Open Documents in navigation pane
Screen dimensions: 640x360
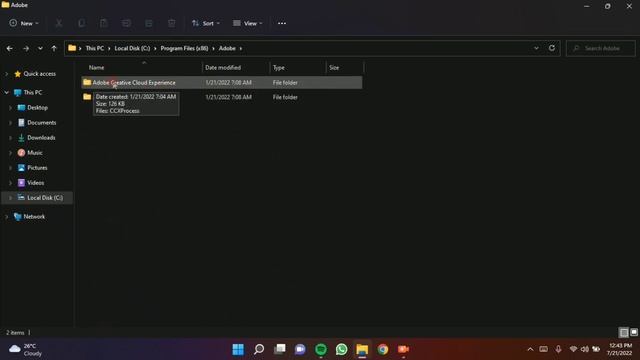click(41, 123)
